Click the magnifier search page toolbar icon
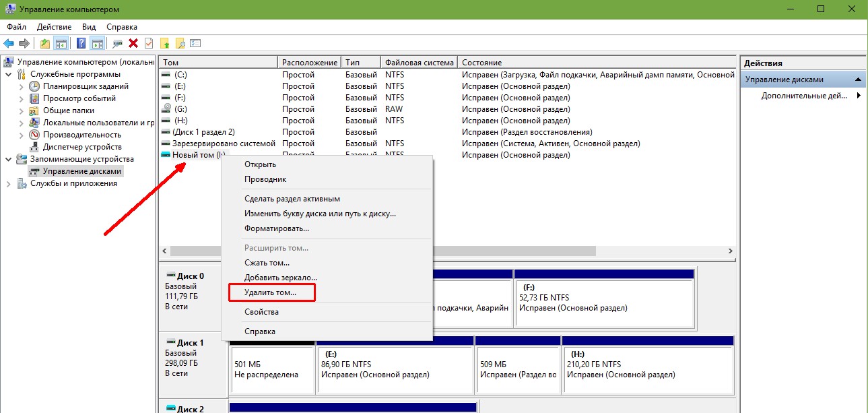The height and width of the screenshot is (413, 868). pos(180,43)
